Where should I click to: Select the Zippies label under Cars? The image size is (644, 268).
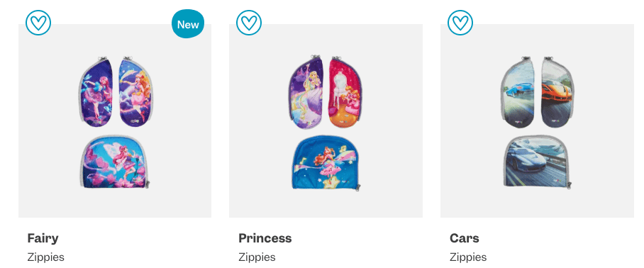(468, 257)
